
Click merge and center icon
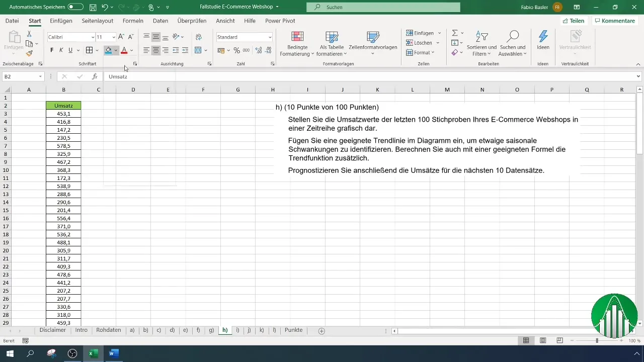pos(198,50)
